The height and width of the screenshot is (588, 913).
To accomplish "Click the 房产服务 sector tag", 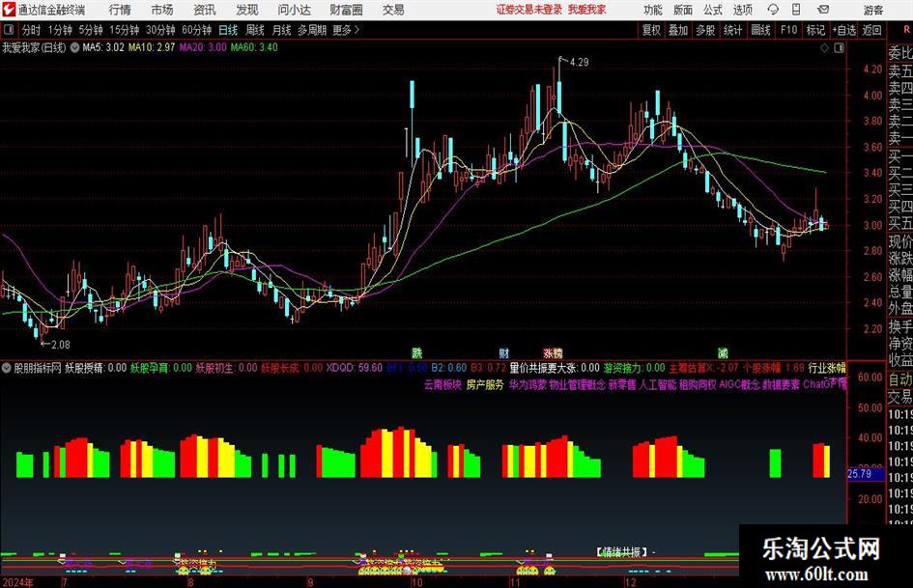I will (x=485, y=385).
